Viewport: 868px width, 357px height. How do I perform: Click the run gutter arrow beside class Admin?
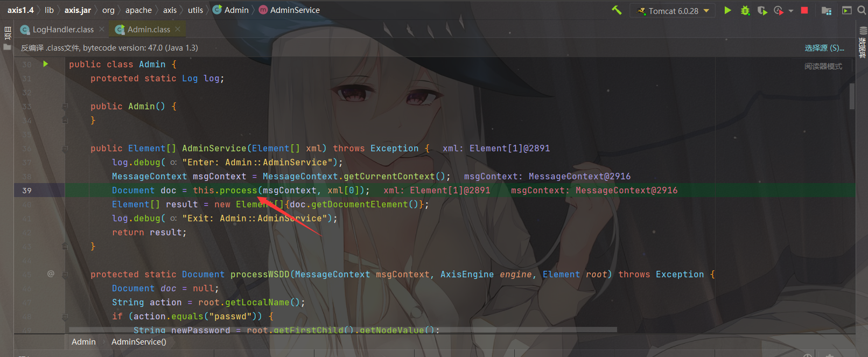coord(46,64)
